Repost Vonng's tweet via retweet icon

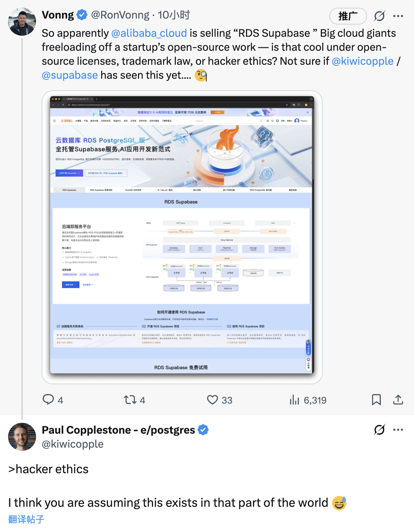(x=130, y=400)
